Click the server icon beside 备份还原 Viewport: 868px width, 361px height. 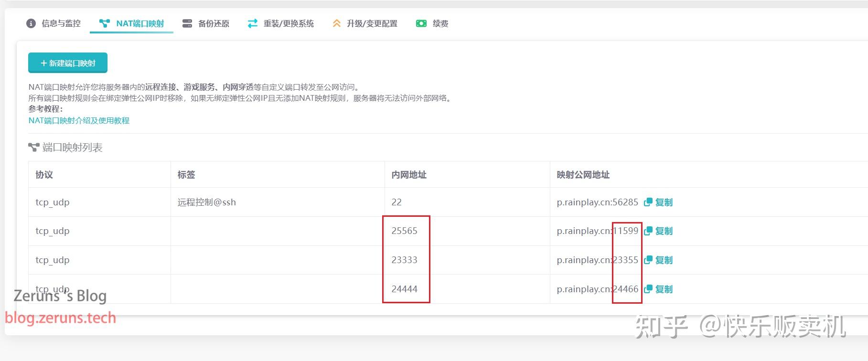(x=187, y=23)
